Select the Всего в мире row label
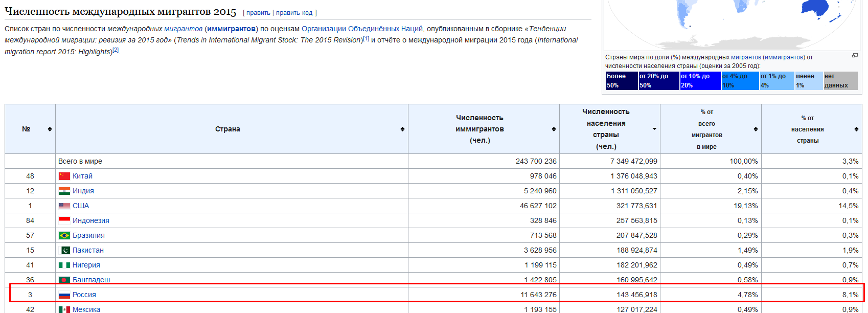 [80, 161]
